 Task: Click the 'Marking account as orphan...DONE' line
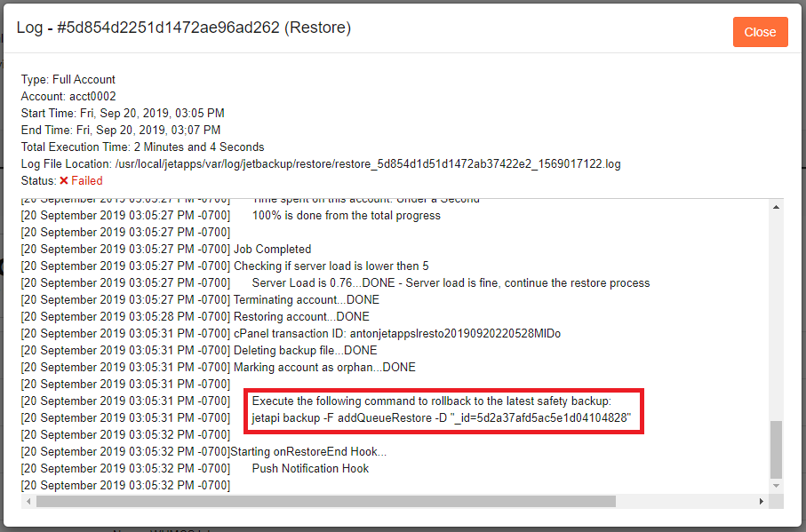(325, 369)
